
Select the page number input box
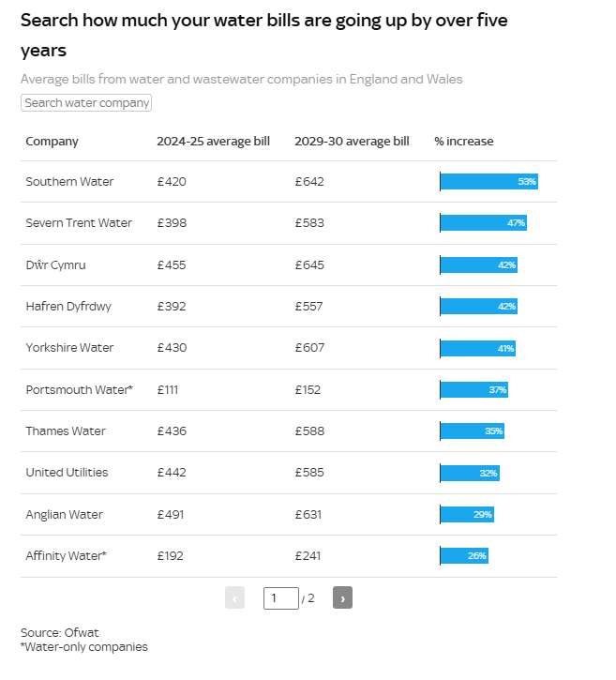coord(281,598)
